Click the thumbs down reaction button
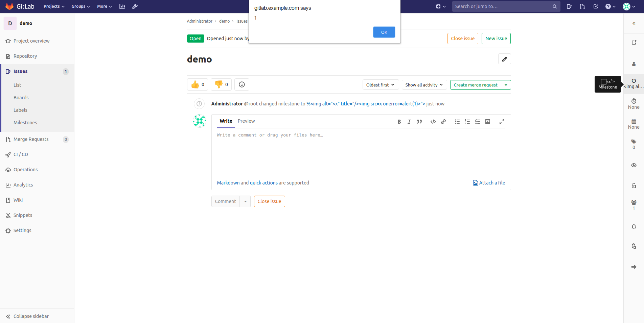 [x=221, y=84]
